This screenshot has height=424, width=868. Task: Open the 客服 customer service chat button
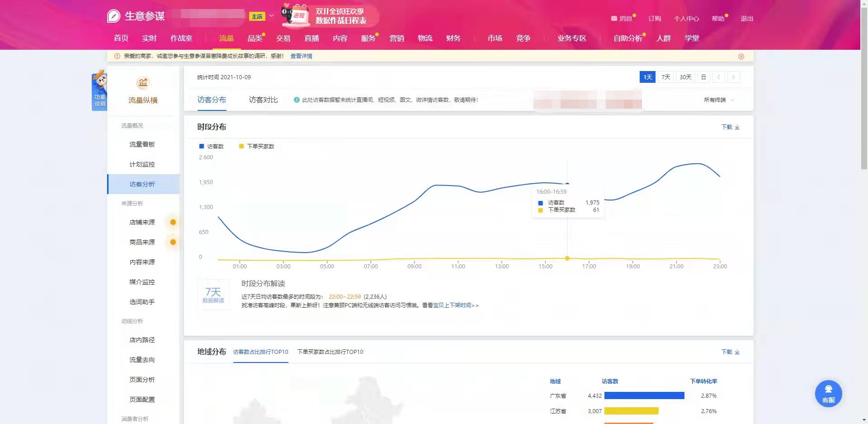point(828,393)
